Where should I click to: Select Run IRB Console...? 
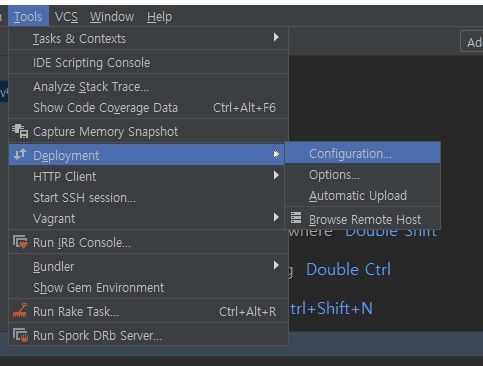pos(148,243)
